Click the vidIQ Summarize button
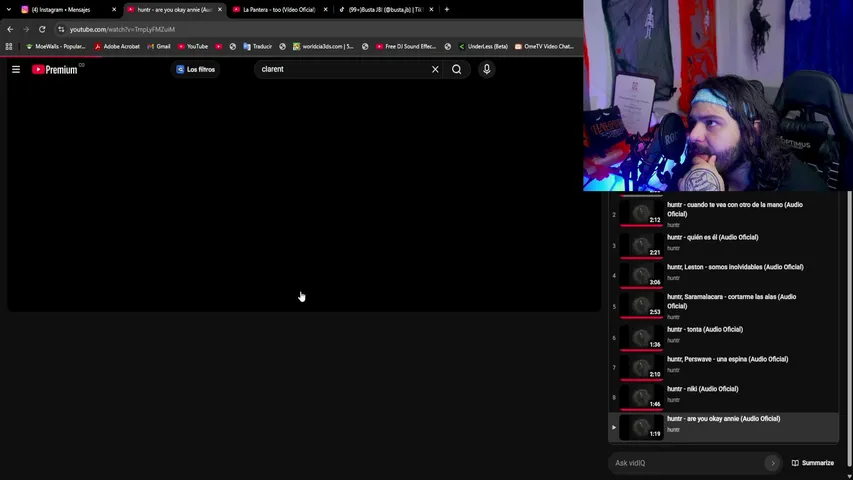Image resolution: width=853 pixels, height=480 pixels. 812,463
